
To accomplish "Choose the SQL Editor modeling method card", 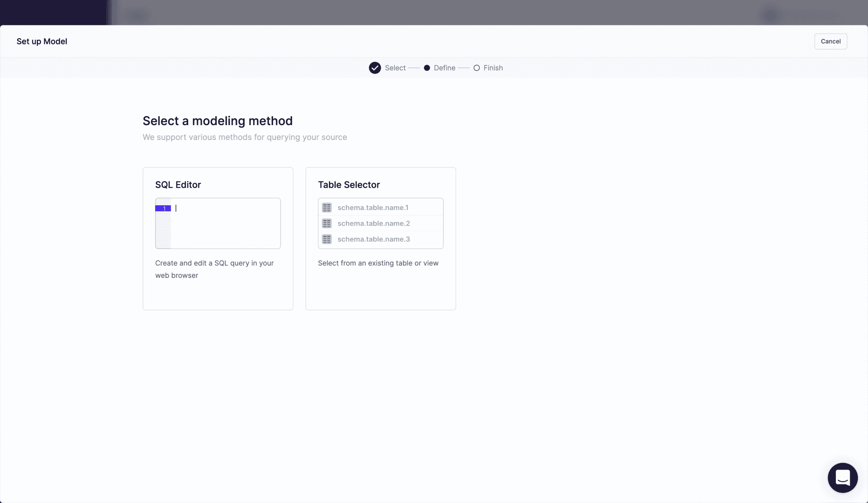I will pyautogui.click(x=218, y=238).
